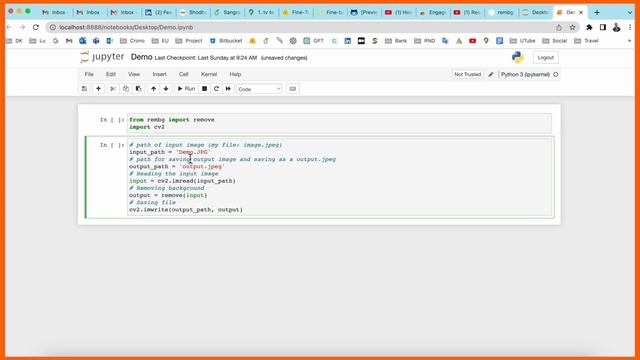Go forward in browser history
Viewport: 640px width, 360px height.
[22, 27]
